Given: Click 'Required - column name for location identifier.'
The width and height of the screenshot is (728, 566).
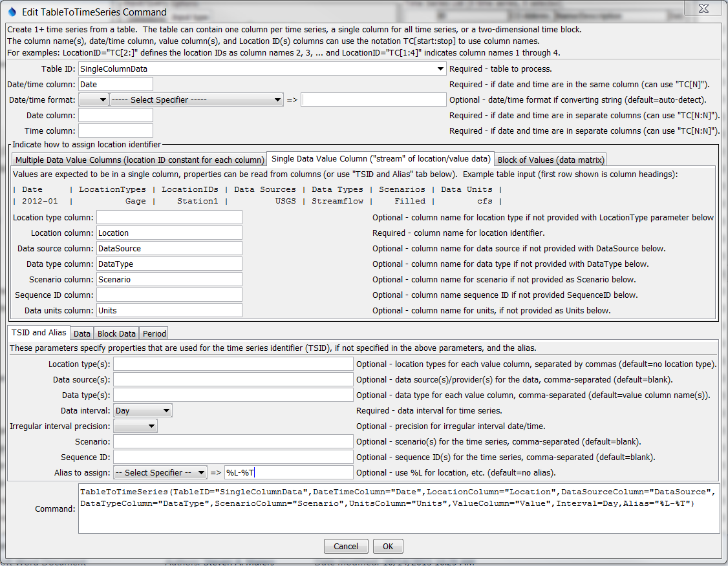Looking at the screenshot, I should (458, 233).
